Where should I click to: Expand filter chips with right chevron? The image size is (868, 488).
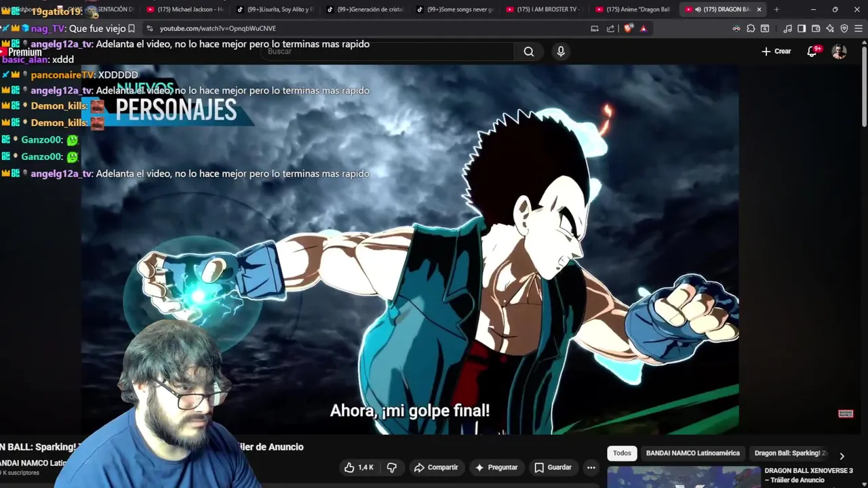(842, 456)
